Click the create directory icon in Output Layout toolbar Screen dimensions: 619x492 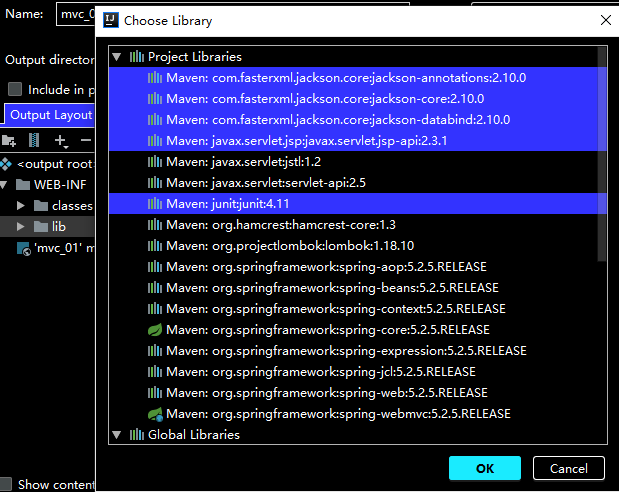(x=9, y=140)
